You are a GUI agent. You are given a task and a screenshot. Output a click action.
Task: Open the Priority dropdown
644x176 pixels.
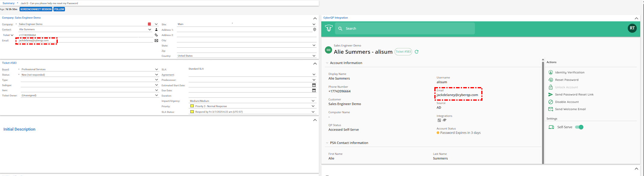[x=313, y=106]
